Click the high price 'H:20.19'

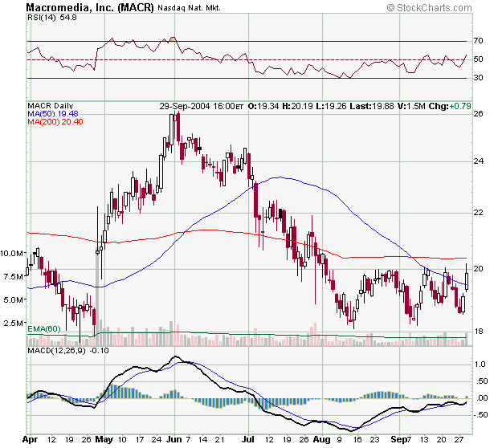(297, 106)
